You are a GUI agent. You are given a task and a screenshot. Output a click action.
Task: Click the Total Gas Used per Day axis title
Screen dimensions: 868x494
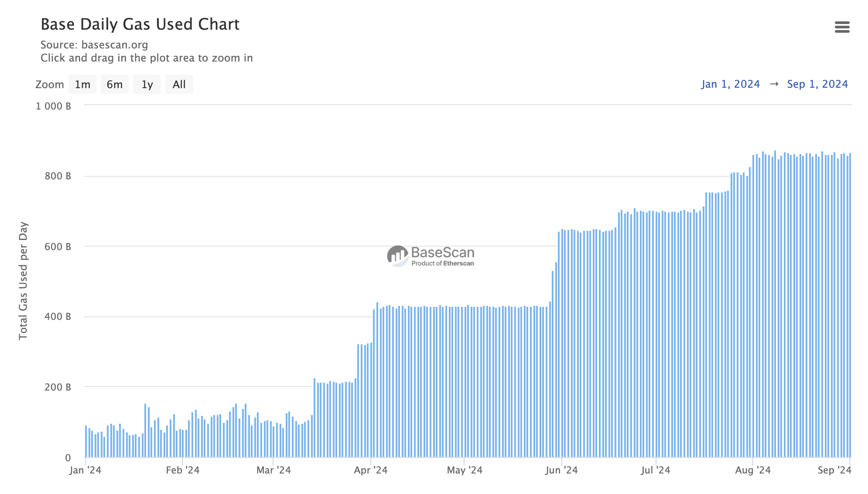click(x=23, y=281)
